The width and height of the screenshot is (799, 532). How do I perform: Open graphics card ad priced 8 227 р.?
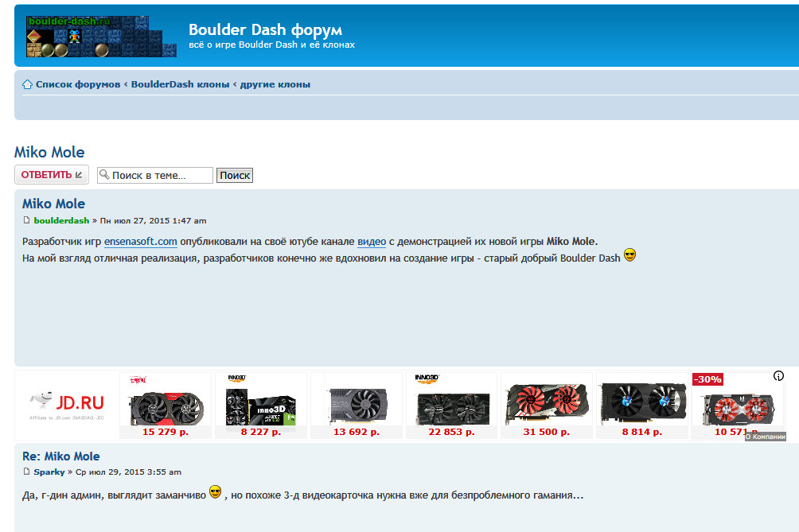click(x=261, y=406)
